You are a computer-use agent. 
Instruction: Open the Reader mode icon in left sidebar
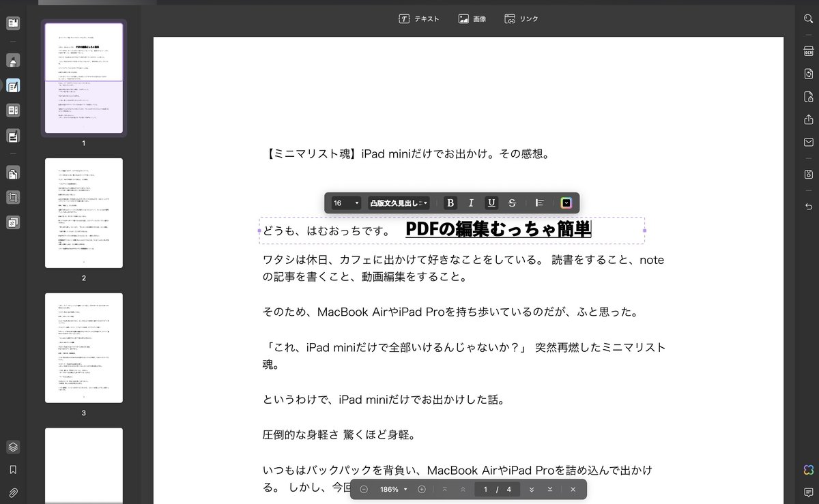click(x=13, y=24)
